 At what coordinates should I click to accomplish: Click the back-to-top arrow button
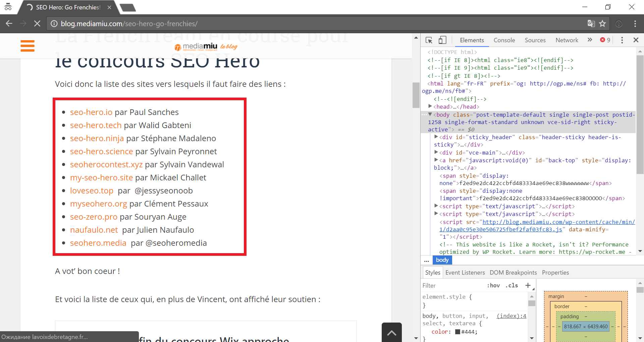click(392, 333)
